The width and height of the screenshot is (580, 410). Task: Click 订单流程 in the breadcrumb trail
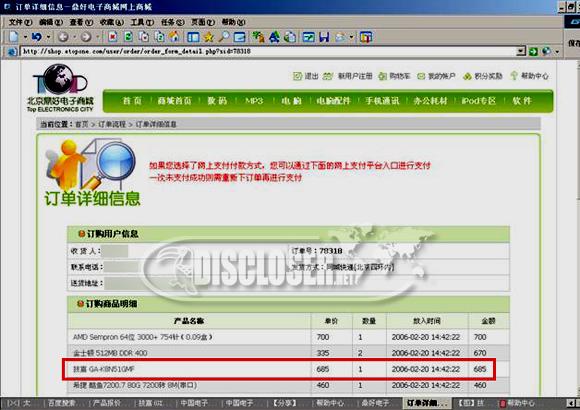[x=112, y=124]
